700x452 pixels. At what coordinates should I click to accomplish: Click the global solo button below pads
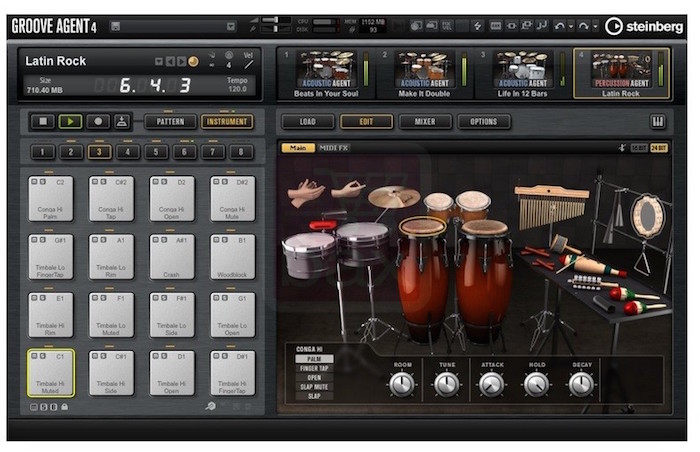(x=44, y=407)
